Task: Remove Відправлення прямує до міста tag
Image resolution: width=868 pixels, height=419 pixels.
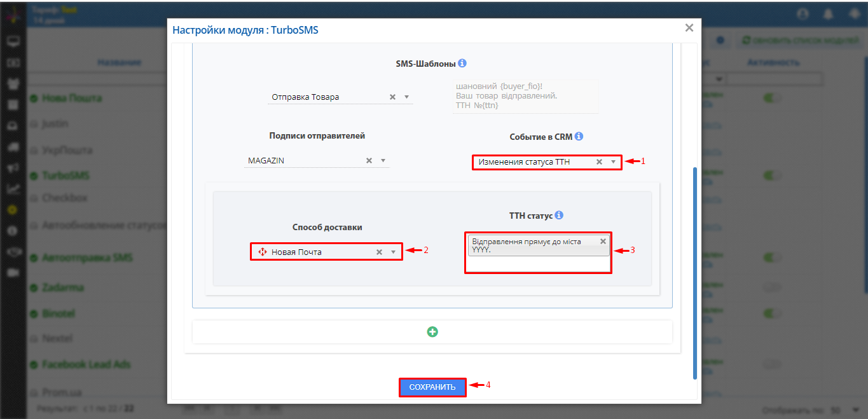Action: point(603,242)
